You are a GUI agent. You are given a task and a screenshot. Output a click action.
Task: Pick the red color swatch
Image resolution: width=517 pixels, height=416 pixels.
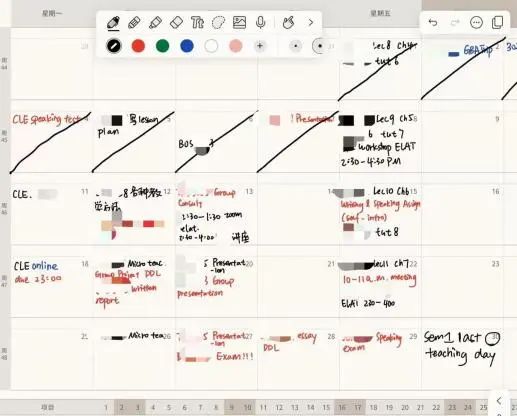138,46
